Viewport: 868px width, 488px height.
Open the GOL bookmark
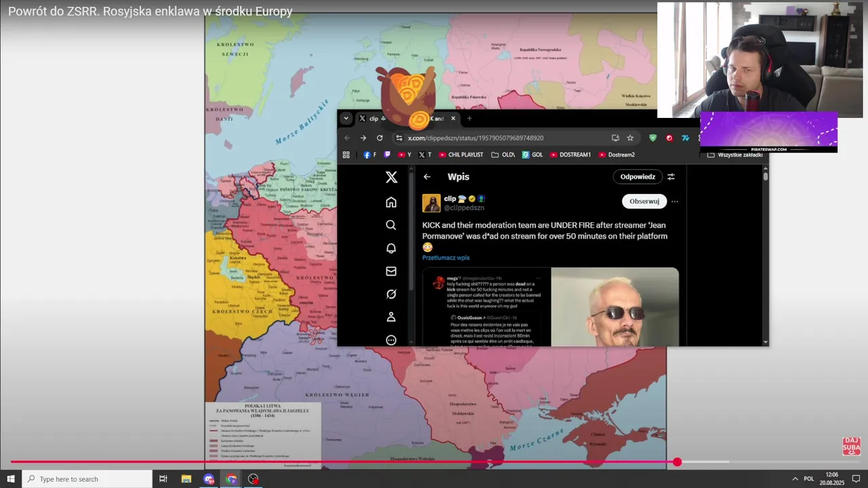[532, 155]
